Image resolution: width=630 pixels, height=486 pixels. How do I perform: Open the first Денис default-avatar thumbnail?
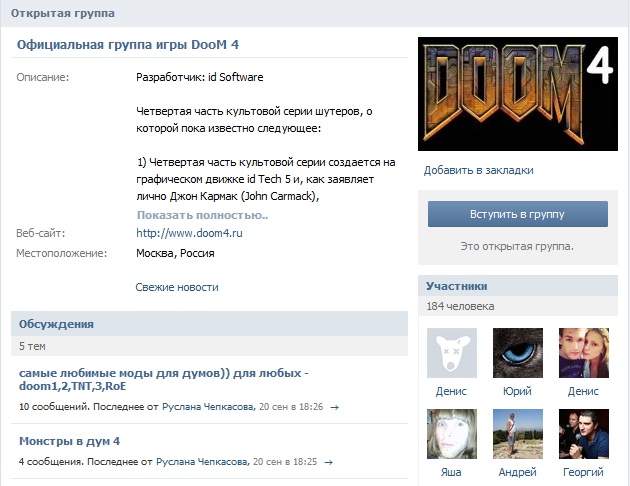452,353
